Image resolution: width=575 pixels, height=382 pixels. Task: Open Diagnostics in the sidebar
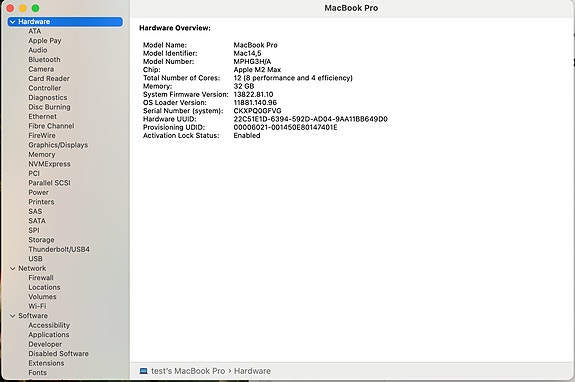point(48,98)
